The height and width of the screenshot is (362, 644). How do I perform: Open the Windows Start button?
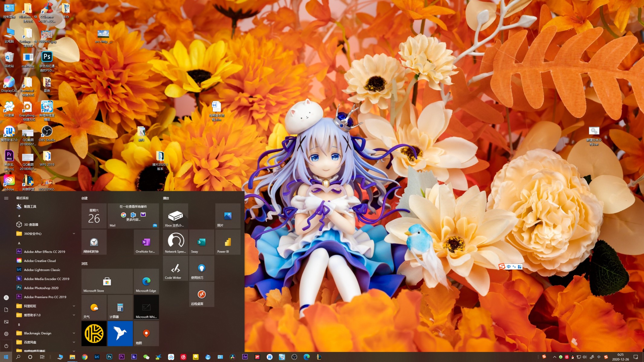[x=6, y=357]
